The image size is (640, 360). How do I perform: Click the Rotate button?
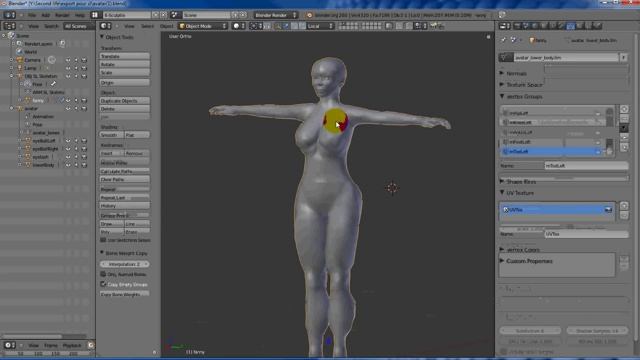tap(124, 64)
